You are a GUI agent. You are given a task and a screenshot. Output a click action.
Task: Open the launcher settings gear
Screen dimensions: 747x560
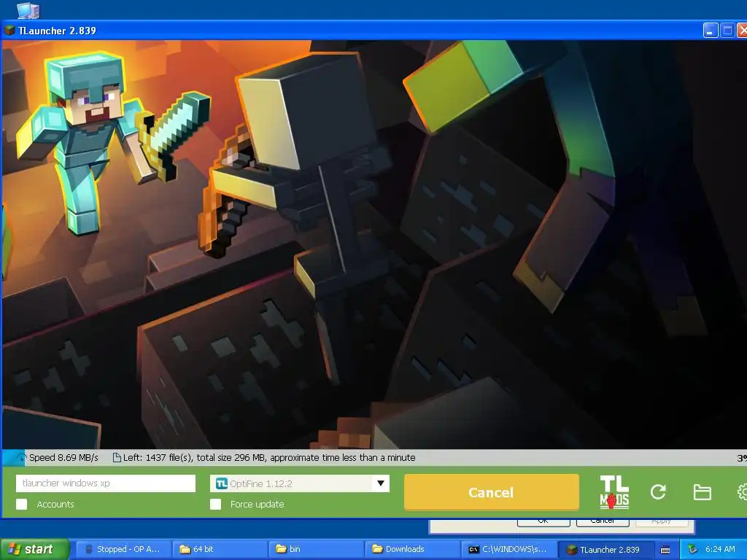[742, 492]
